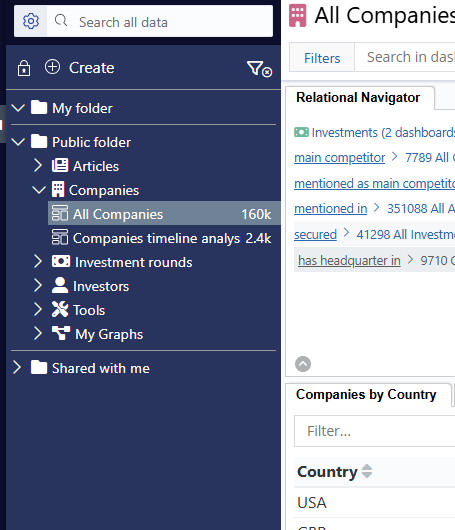Collapse the My folder chevron
Image resolution: width=455 pixels, height=530 pixels.
click(x=18, y=108)
